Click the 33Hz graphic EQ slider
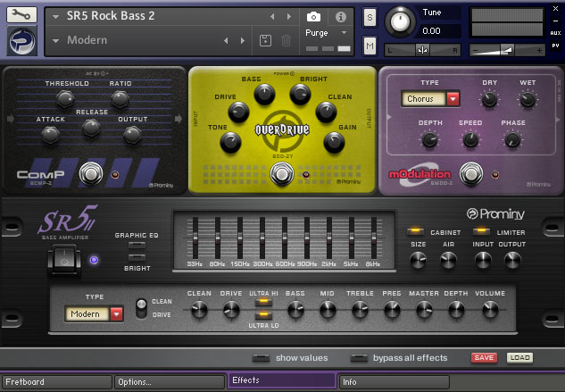This screenshot has height=392, width=565. pyautogui.click(x=195, y=239)
